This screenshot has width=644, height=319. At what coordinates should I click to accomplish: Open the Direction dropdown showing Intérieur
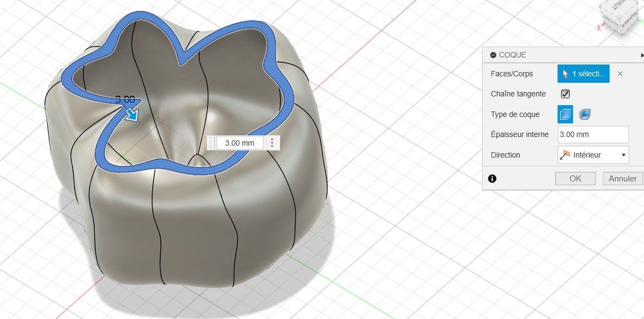(593, 155)
